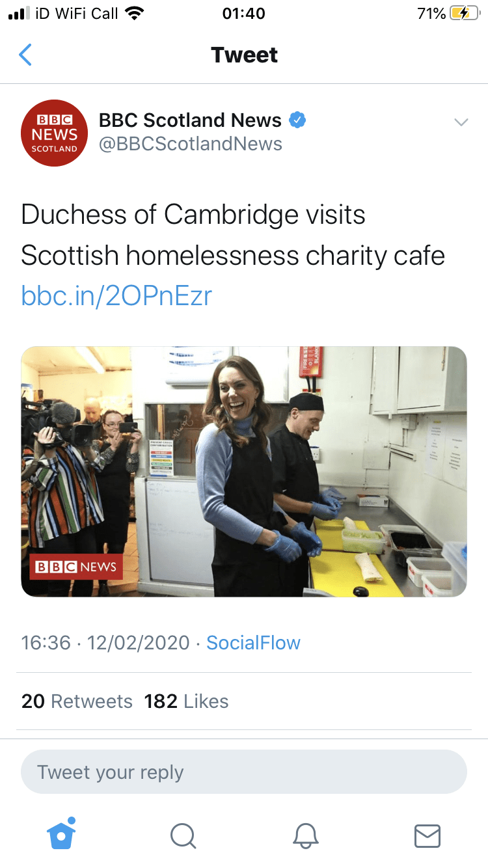Tap the @BBCScotlandNews handle
This screenshot has height=868, width=488.
coord(190,144)
